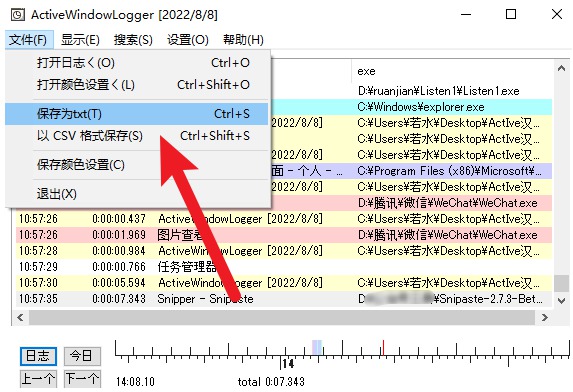Select the row at 10:57:35 Snipper - Snipaste

[284, 299]
